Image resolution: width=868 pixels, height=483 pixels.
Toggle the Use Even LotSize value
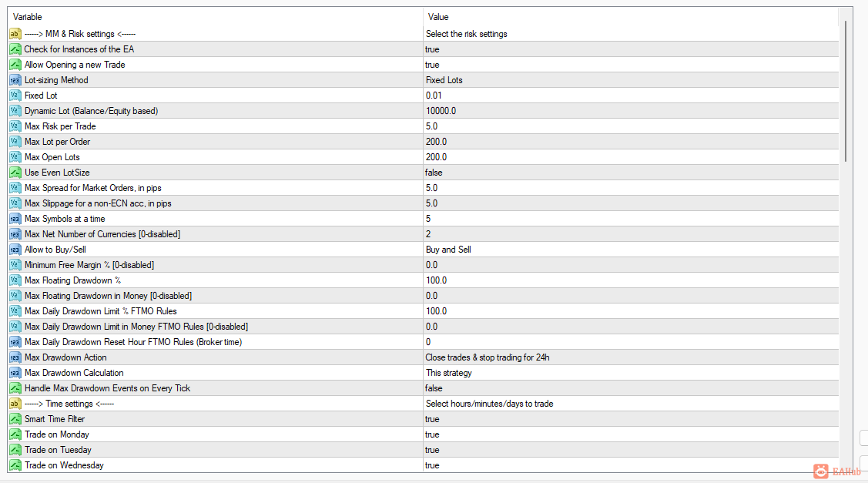[434, 173]
